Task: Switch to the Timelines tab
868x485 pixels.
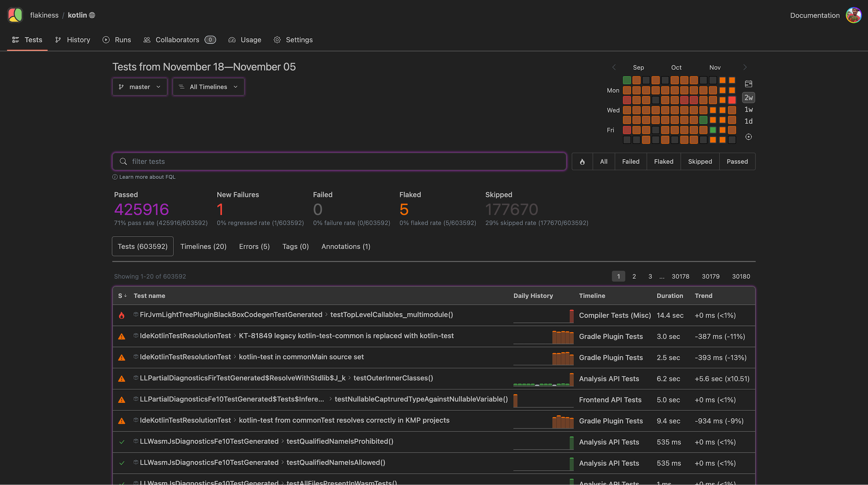Action: [203, 246]
